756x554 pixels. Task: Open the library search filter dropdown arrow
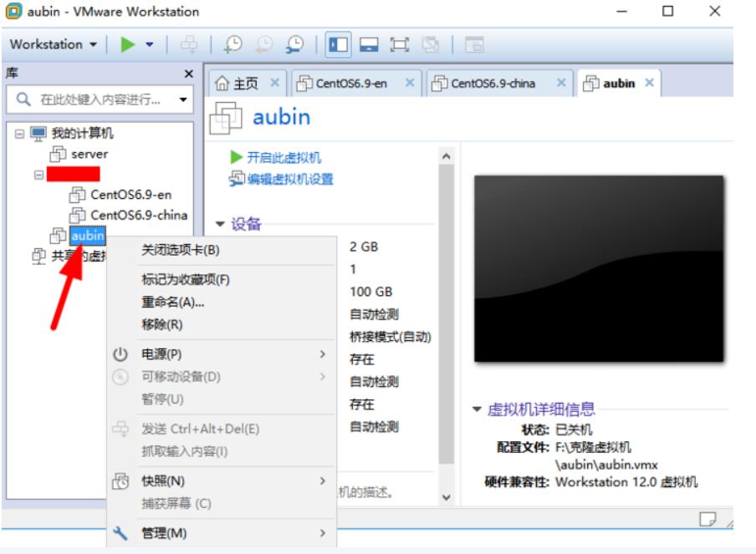183,99
